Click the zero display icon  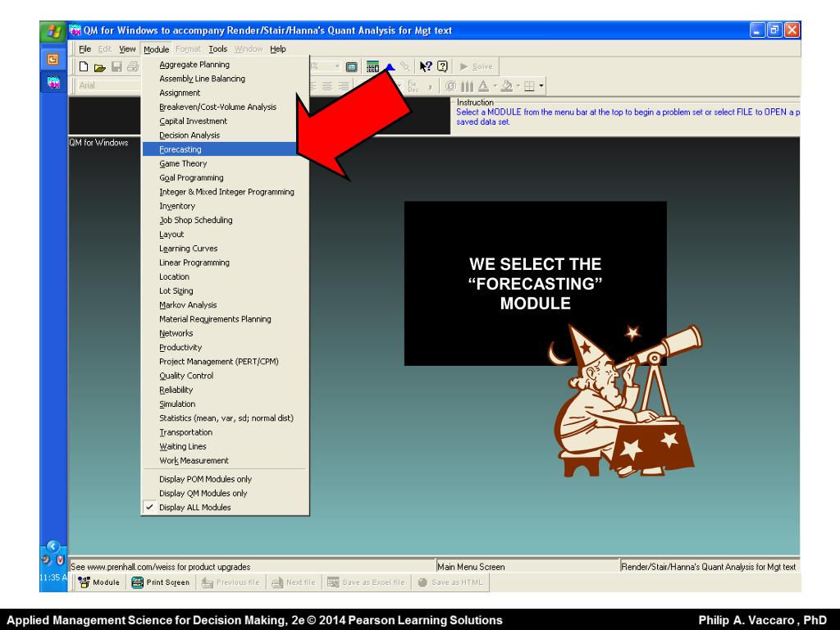[x=450, y=85]
